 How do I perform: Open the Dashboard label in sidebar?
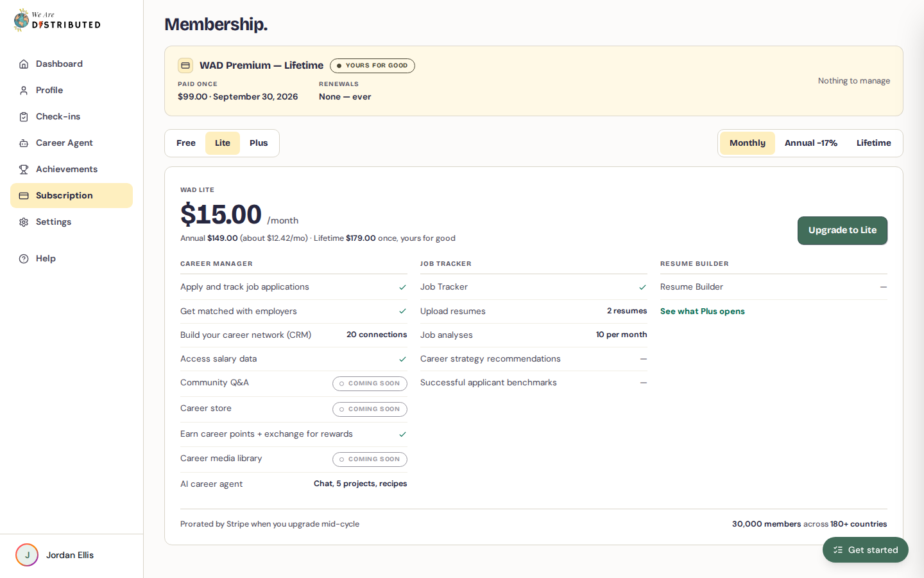(x=59, y=64)
